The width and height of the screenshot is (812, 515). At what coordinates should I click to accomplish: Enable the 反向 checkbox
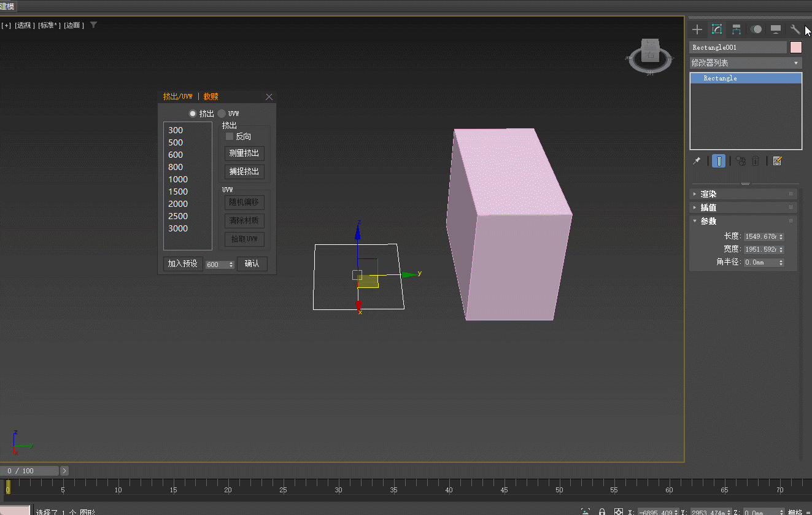click(230, 136)
